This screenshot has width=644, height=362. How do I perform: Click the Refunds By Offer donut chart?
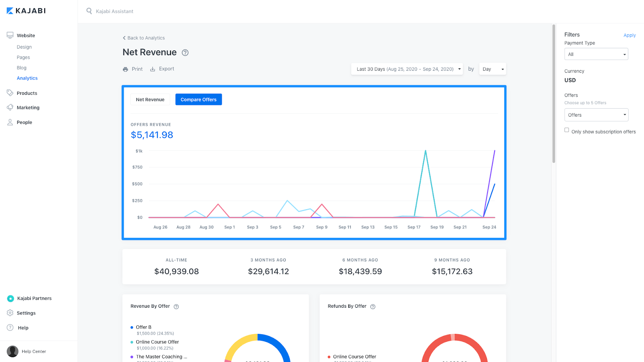coord(455,348)
